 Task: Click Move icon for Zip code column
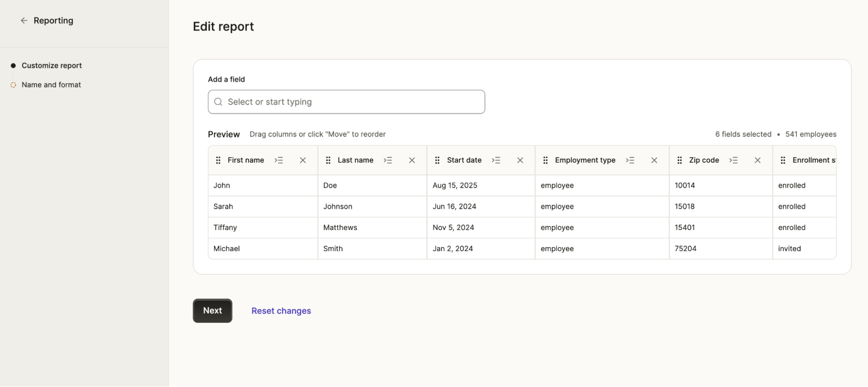click(733, 161)
